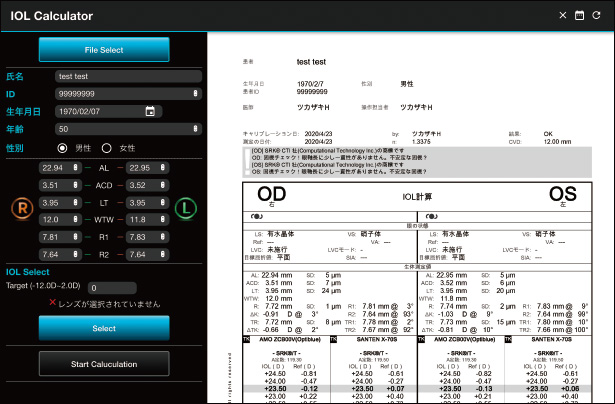The height and width of the screenshot is (404, 615).
Task: Click the OS heading in report
Action: click(563, 194)
